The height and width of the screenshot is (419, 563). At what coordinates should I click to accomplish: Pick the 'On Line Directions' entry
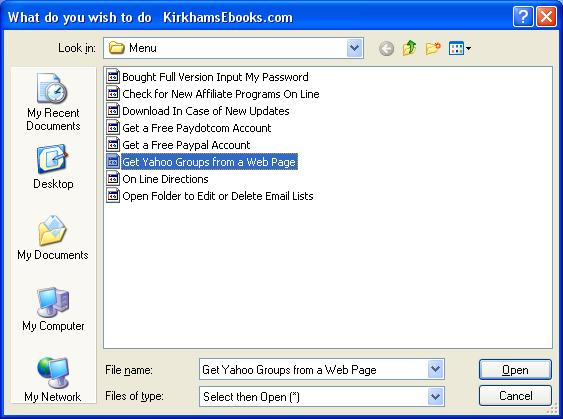coord(165,179)
